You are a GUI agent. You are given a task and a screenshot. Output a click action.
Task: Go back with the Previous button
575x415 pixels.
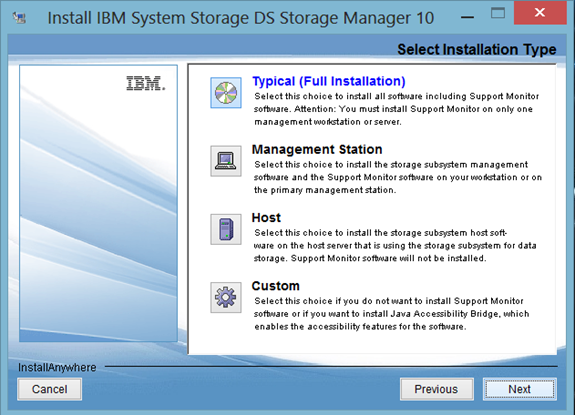point(436,389)
